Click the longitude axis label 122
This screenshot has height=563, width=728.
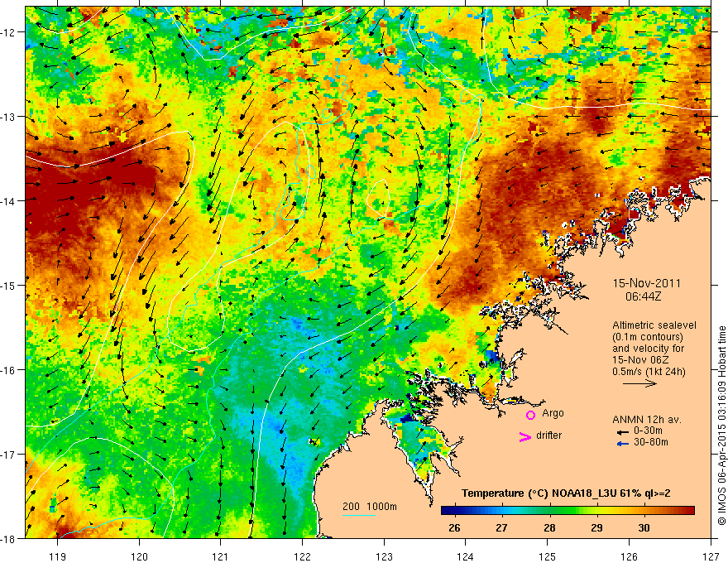click(x=302, y=556)
